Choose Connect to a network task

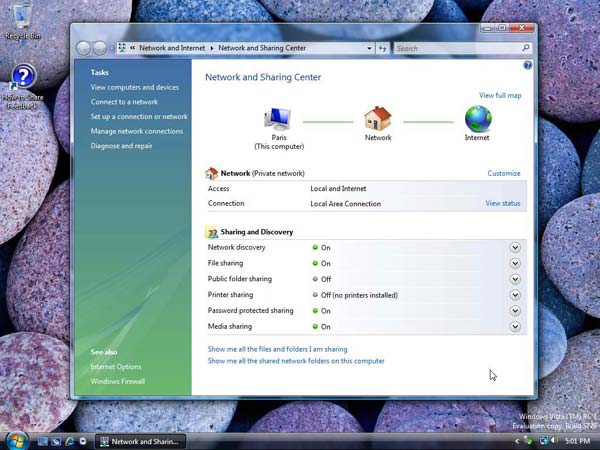124,102
